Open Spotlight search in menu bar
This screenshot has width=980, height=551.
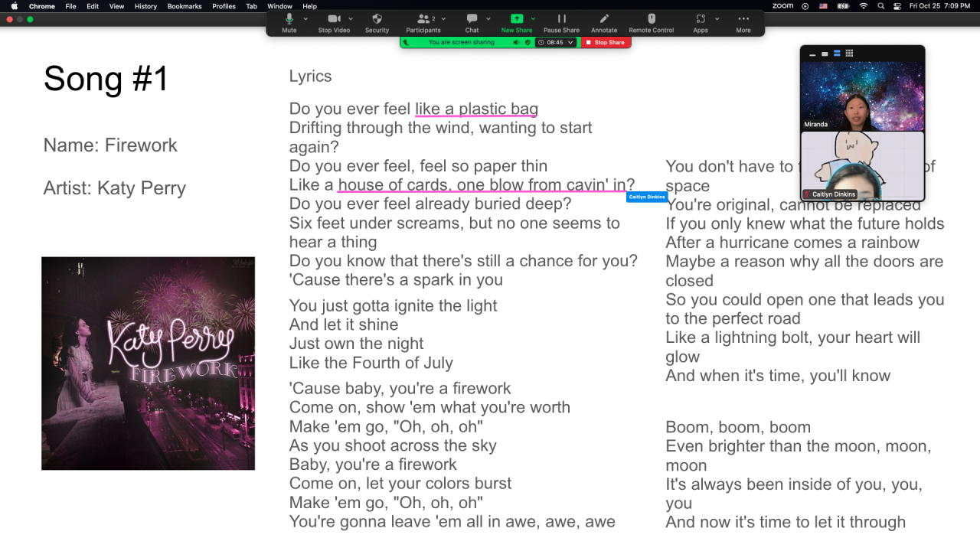880,6
